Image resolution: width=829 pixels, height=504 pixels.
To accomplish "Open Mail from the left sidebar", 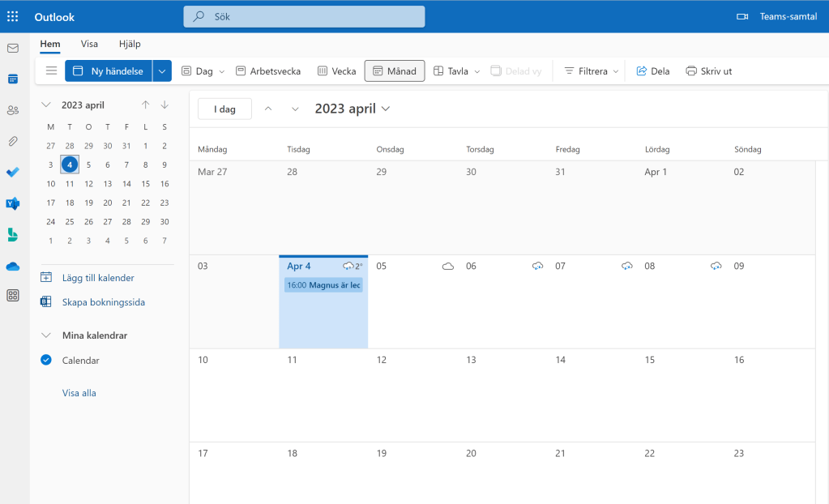I will pyautogui.click(x=13, y=48).
